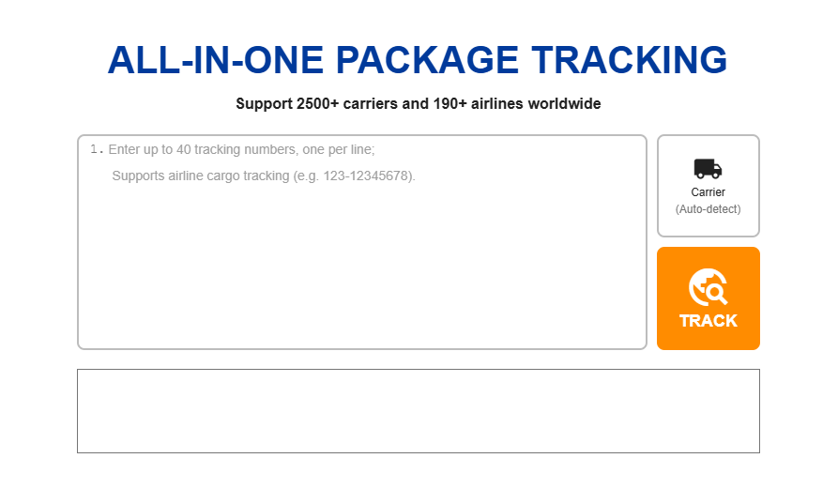This screenshot has width=838, height=504.
Task: Focus the tracking numbers text area
Action: 362,242
